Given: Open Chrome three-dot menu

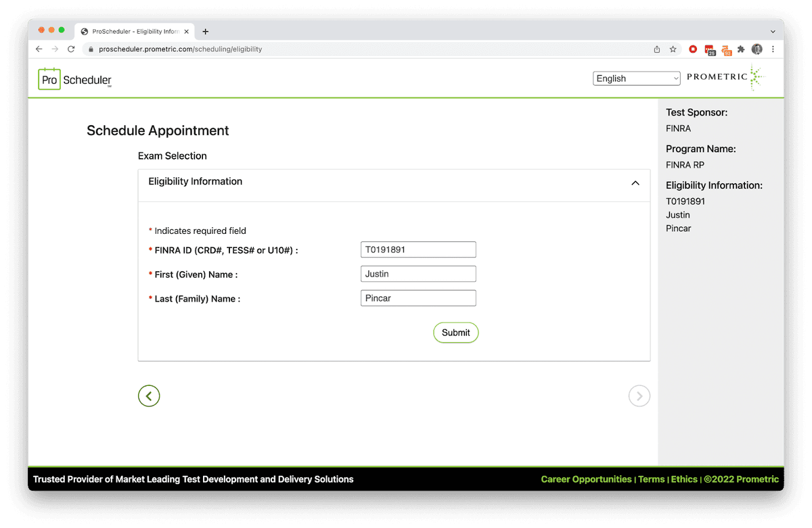Looking at the screenshot, I should [773, 49].
